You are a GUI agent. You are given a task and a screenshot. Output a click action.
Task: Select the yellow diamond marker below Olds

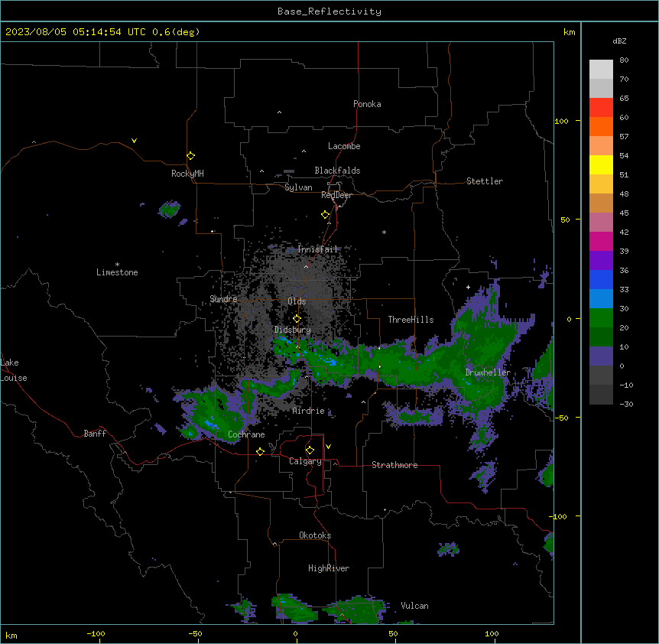click(297, 319)
